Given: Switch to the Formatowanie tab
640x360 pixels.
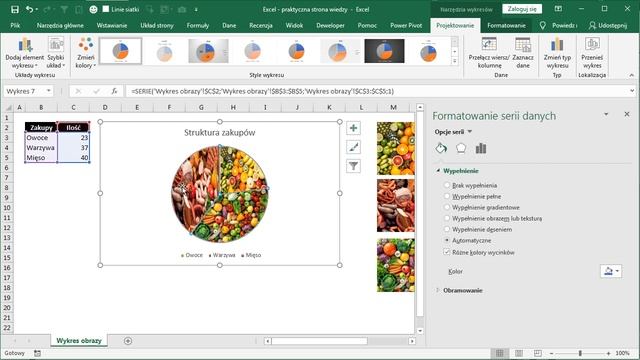Looking at the screenshot, I should click(506, 25).
